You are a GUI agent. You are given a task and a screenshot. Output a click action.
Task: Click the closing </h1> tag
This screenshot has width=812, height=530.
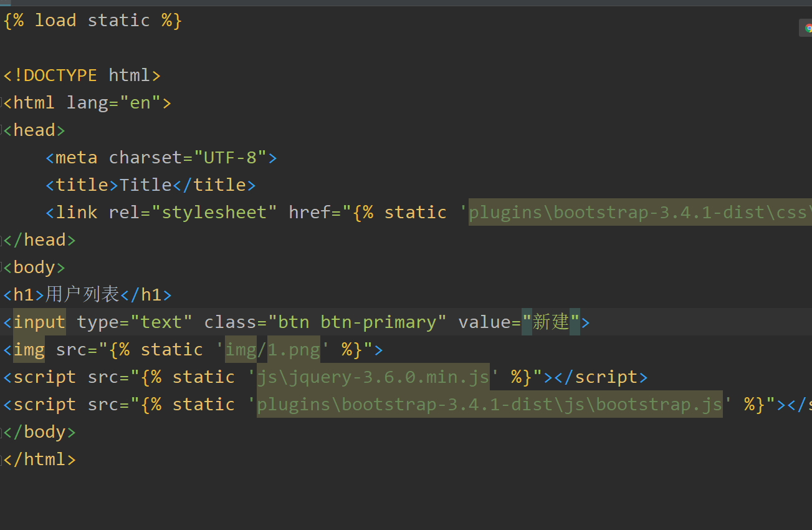(x=146, y=295)
